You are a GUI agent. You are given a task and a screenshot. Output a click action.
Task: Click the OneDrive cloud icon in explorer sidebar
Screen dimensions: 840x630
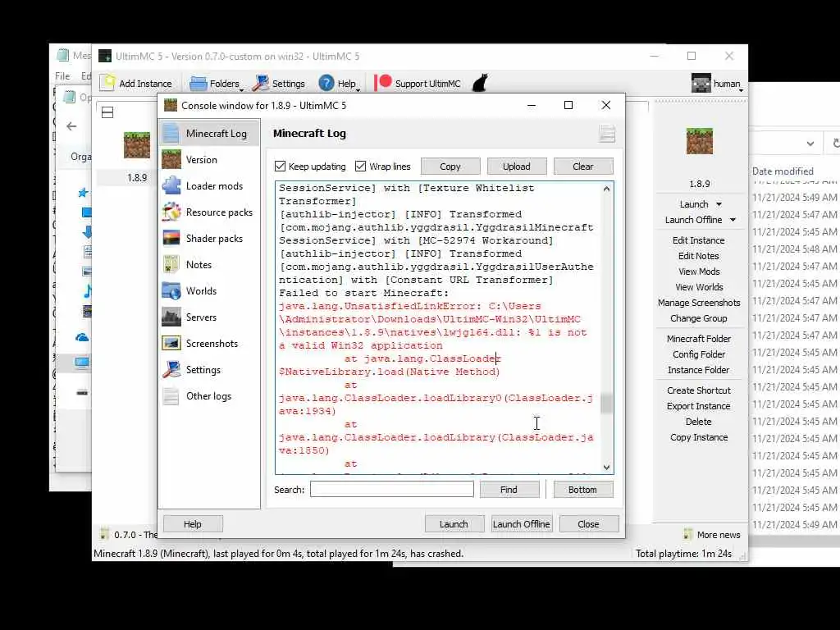click(x=82, y=337)
